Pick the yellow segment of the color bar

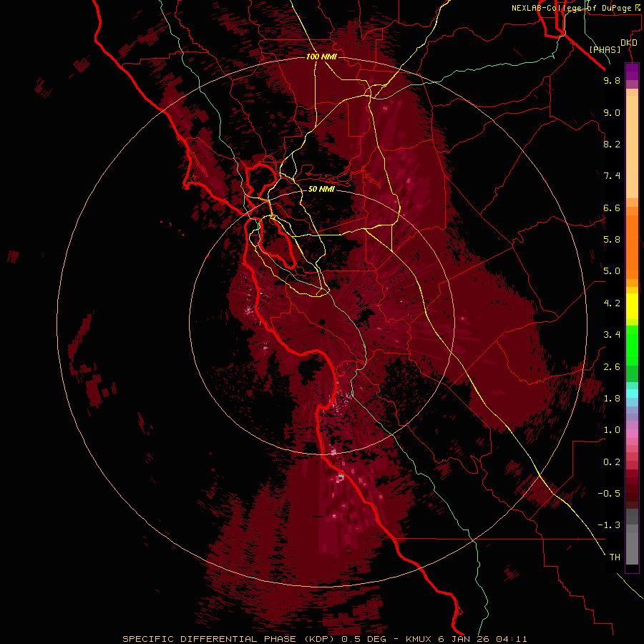click(632, 306)
